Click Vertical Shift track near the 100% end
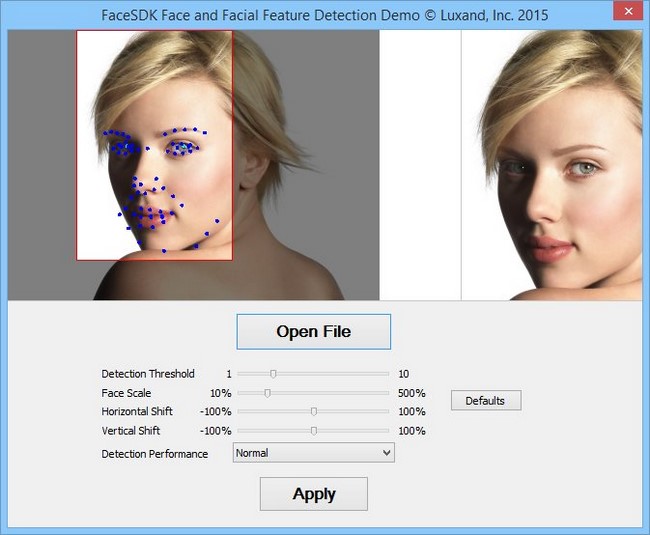 click(x=381, y=431)
